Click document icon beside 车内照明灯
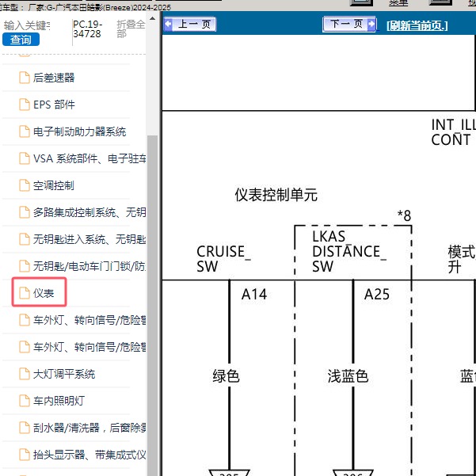 coord(25,401)
